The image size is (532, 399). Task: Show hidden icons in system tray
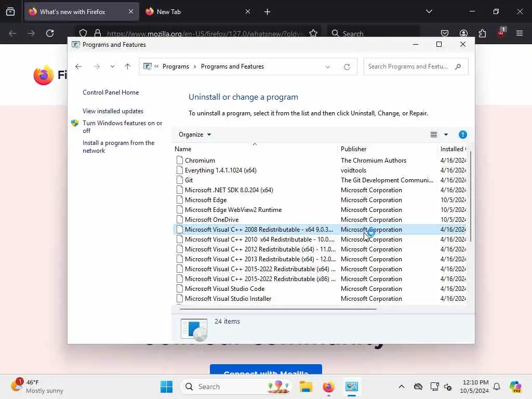click(402, 387)
